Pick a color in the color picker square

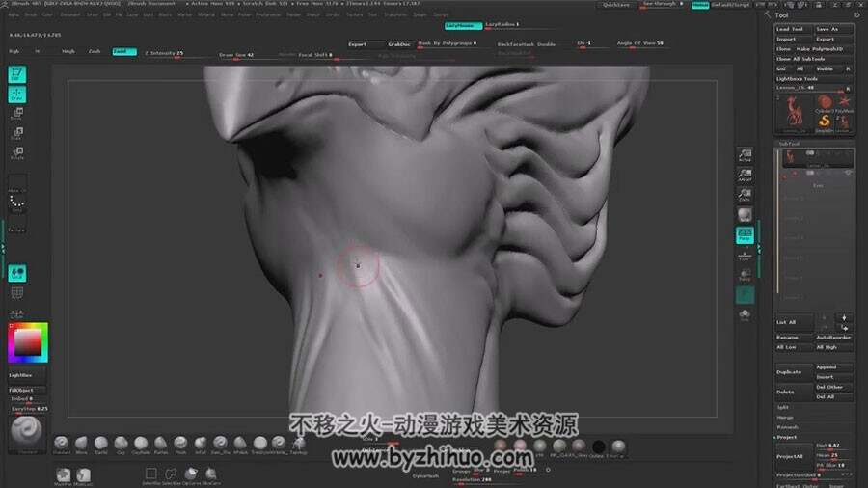[28, 342]
